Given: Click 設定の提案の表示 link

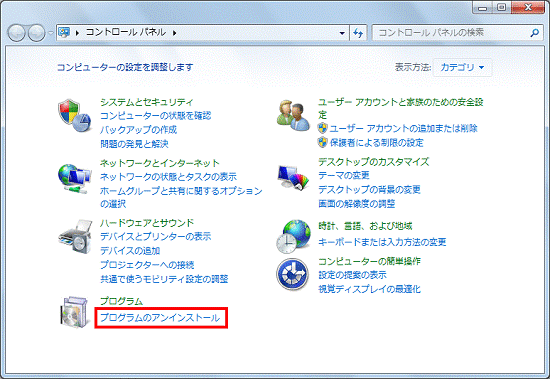Looking at the screenshot, I should pos(352,275).
